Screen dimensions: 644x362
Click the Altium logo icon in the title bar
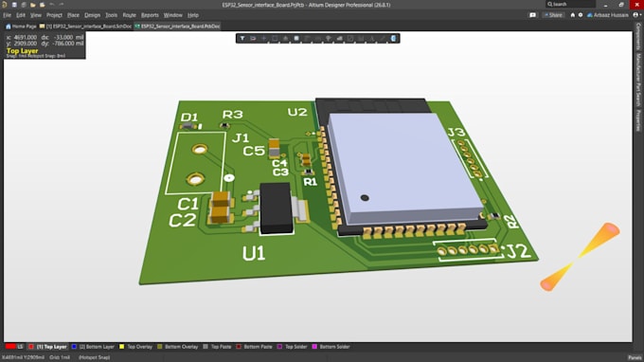pyautogui.click(x=5, y=5)
